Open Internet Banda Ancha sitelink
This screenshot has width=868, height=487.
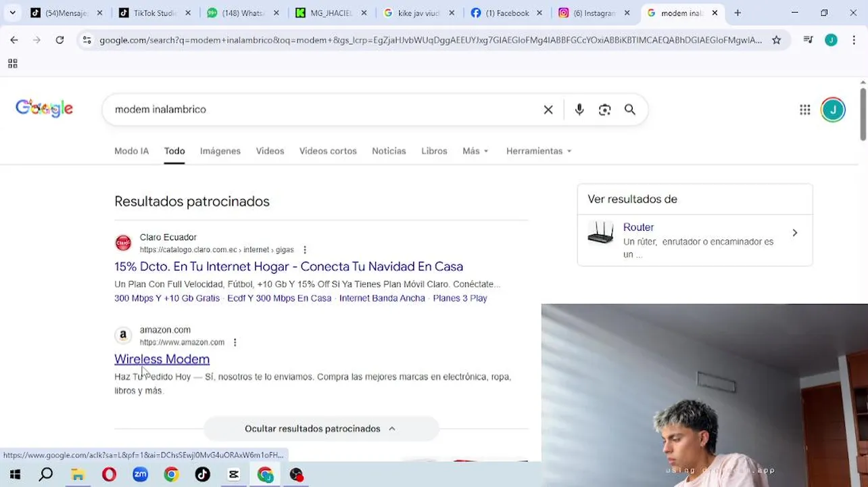382,298
